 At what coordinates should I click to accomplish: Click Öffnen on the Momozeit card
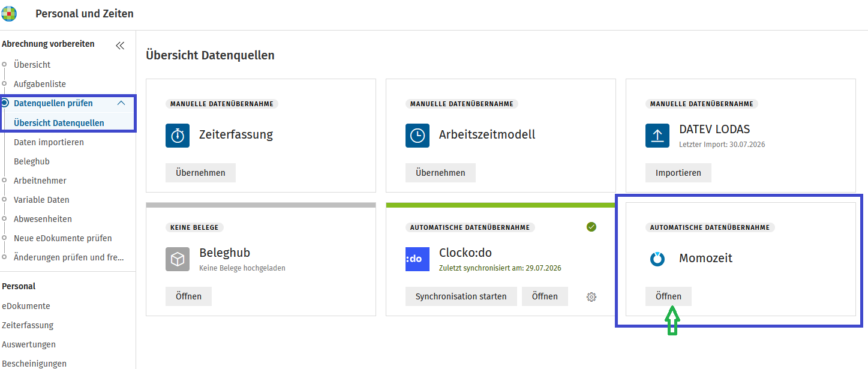click(x=668, y=296)
